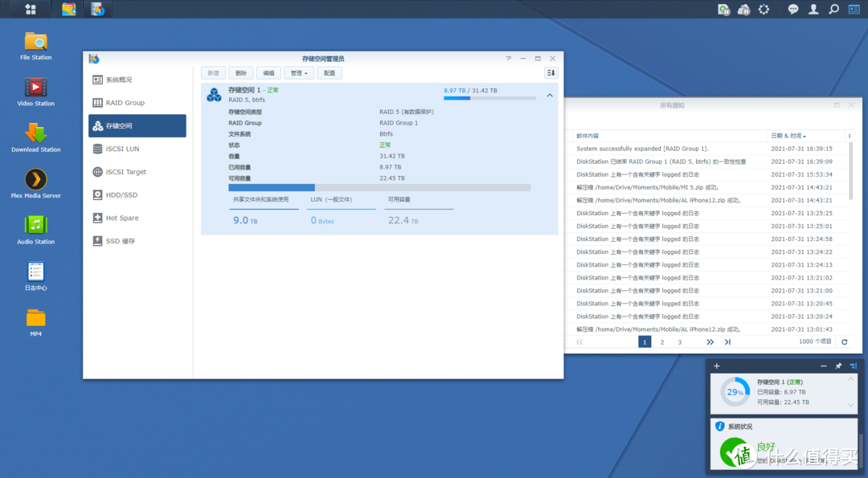
Task: Switch to first taskbar app icon
Action: tap(68, 9)
